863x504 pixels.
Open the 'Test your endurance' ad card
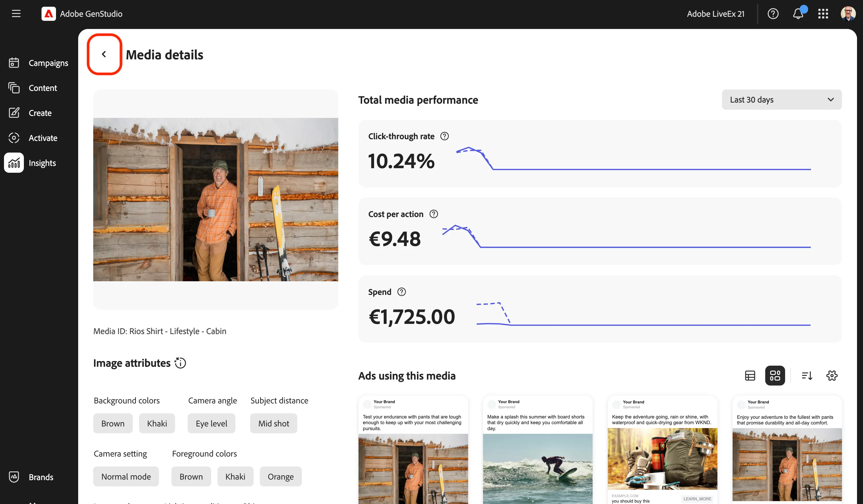[413, 450]
